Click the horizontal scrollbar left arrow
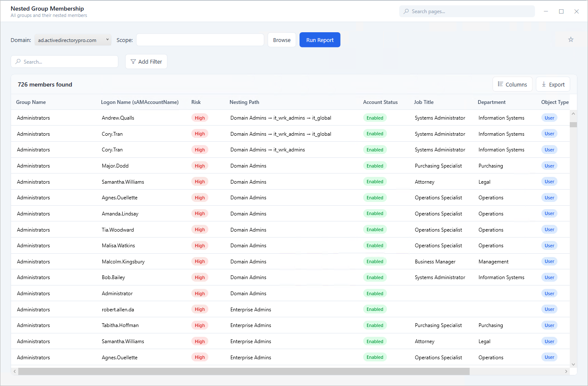This screenshot has width=588, height=386. pyautogui.click(x=15, y=372)
